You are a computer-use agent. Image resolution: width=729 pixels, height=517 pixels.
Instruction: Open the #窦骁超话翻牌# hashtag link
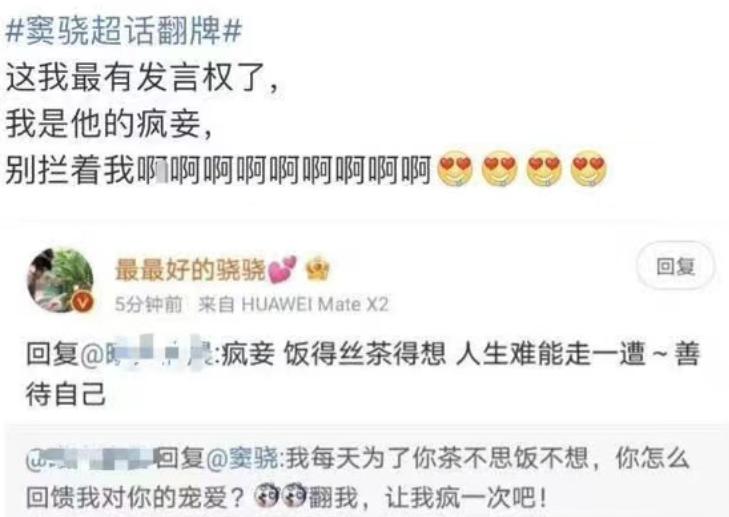pyautogui.click(x=124, y=32)
